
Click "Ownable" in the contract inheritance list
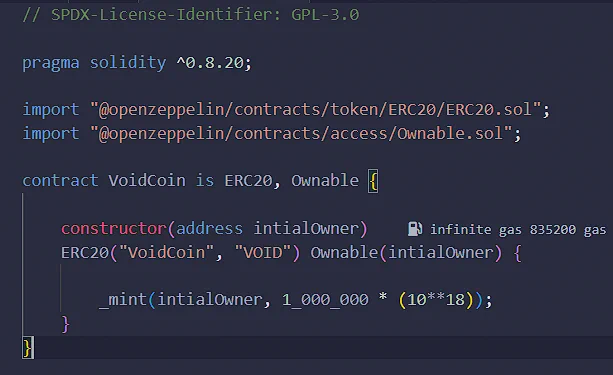(x=325, y=181)
